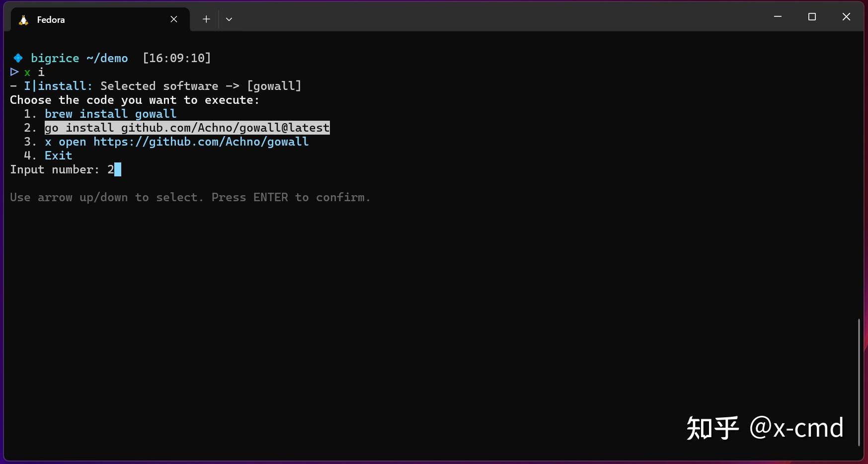The width and height of the screenshot is (868, 464).
Task: Click the bigrice ~/demo prompt path
Action: click(79, 58)
